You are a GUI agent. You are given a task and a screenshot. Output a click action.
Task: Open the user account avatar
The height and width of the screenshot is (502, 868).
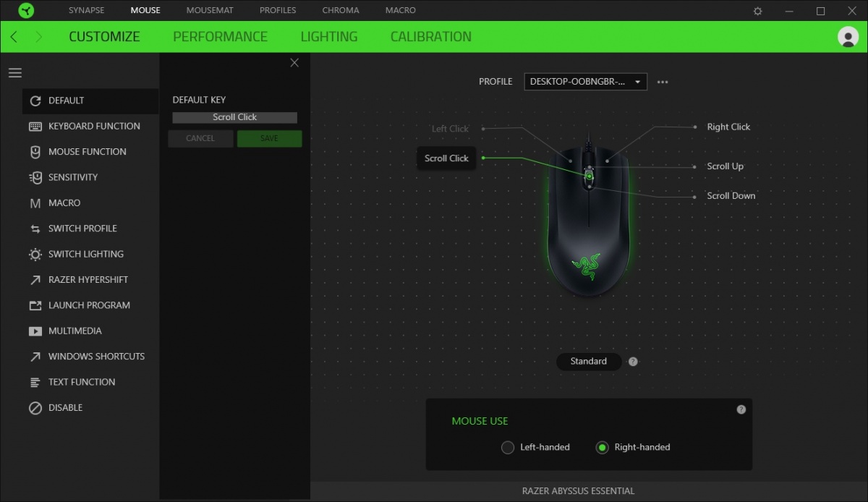[x=848, y=37]
